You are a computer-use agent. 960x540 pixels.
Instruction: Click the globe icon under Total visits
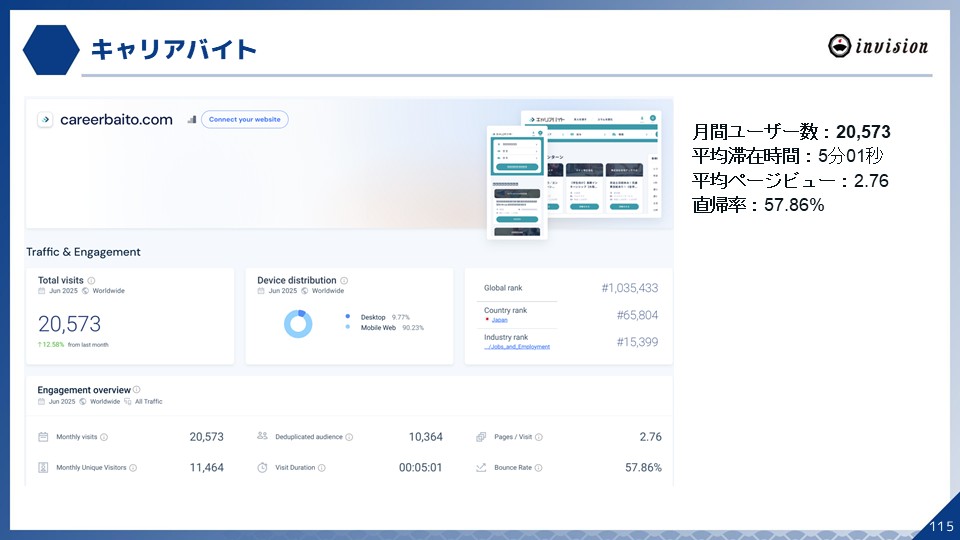[x=85, y=291]
